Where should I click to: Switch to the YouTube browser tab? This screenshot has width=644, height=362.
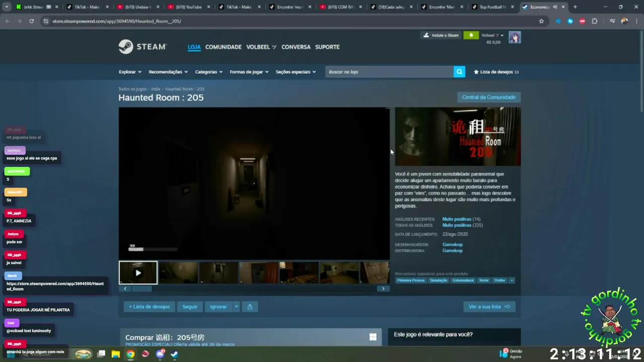pyautogui.click(x=188, y=7)
